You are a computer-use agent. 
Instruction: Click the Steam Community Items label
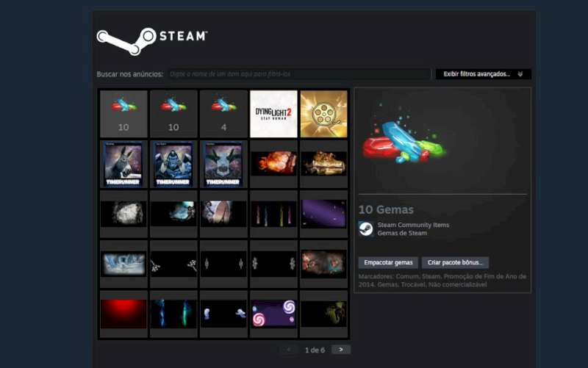pos(413,225)
